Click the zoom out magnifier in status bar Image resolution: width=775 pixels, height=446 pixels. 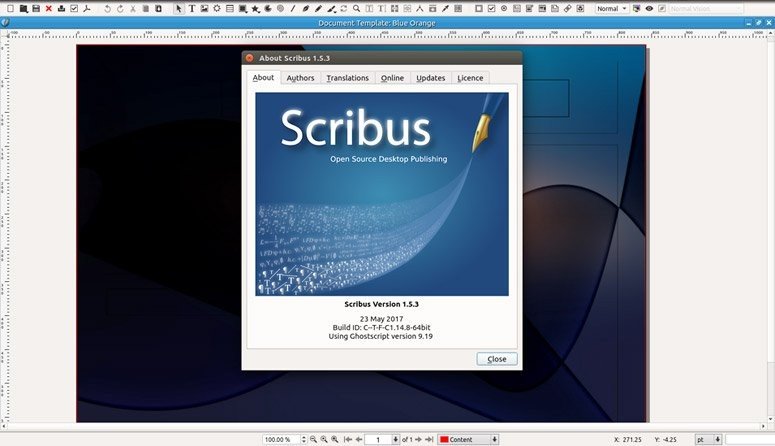313,439
